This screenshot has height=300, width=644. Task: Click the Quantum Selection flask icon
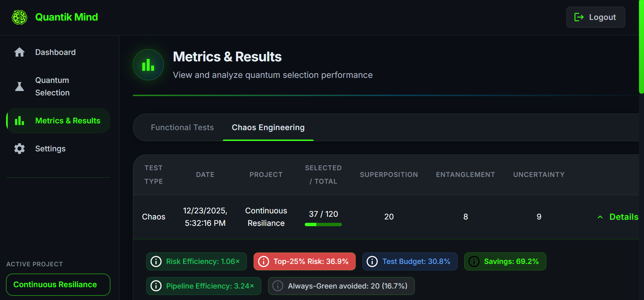click(20, 87)
